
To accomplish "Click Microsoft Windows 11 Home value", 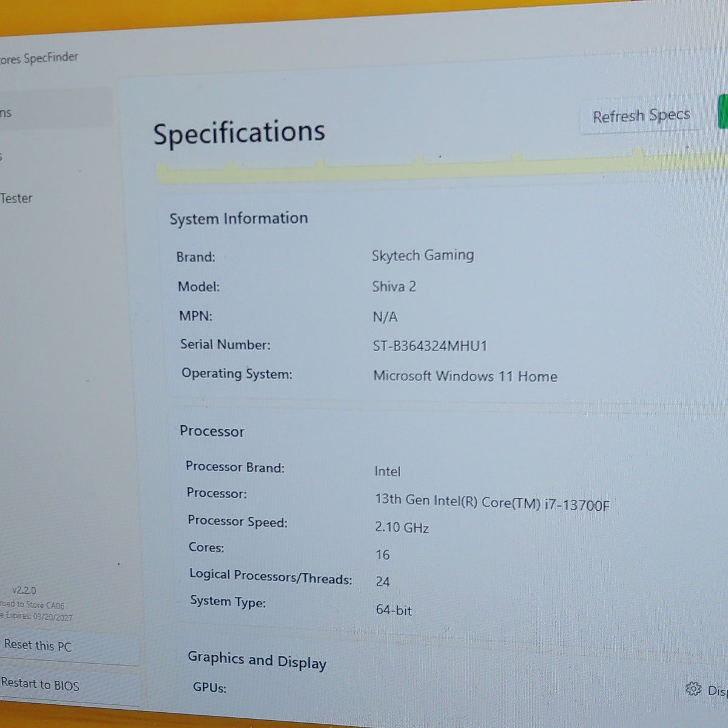I will tap(465, 376).
